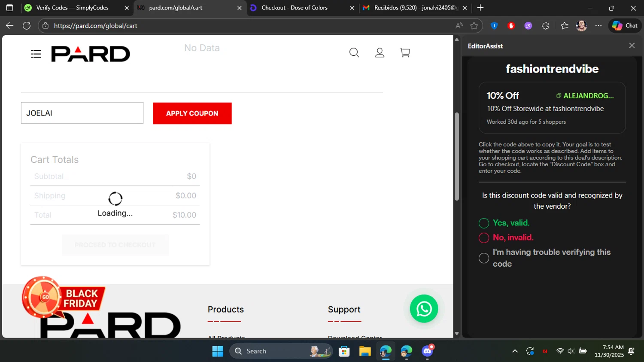
Task: Click the PARD logo in header
Action: [x=91, y=54]
